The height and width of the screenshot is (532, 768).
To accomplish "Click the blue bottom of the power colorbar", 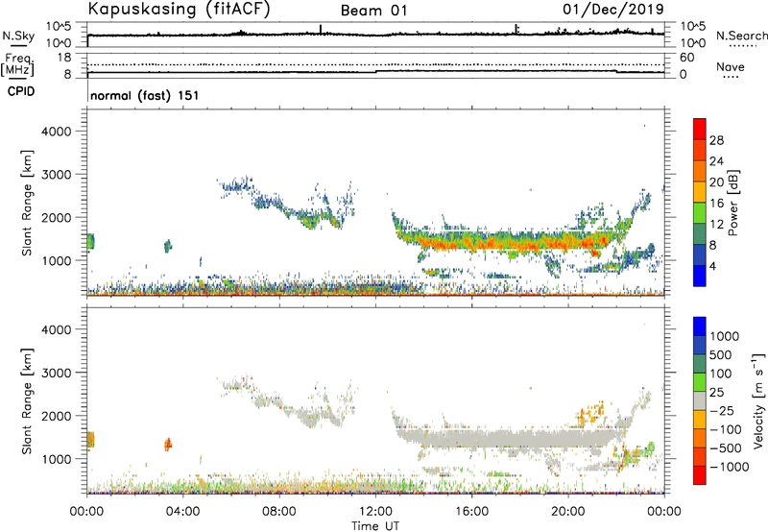I will [x=700, y=276].
